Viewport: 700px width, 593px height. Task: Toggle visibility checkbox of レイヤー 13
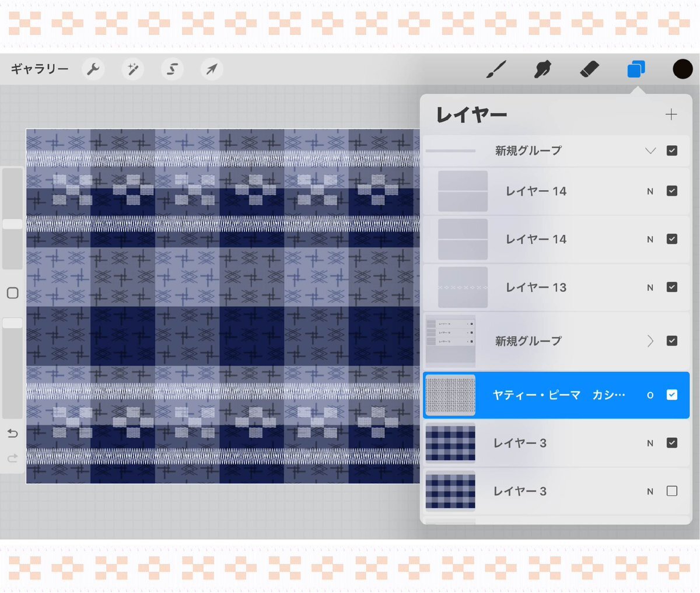[x=672, y=287]
